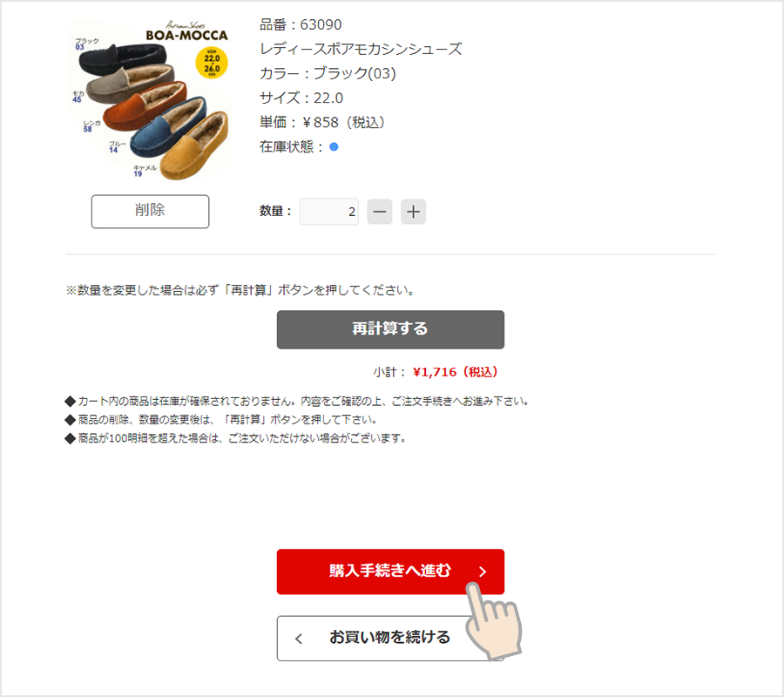
Task: Click the left chevron on the continue shopping button
Action: point(299,639)
